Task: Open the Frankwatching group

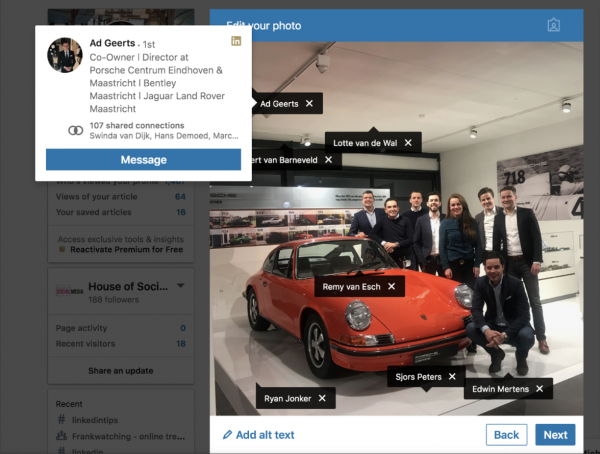Action: 128,436
